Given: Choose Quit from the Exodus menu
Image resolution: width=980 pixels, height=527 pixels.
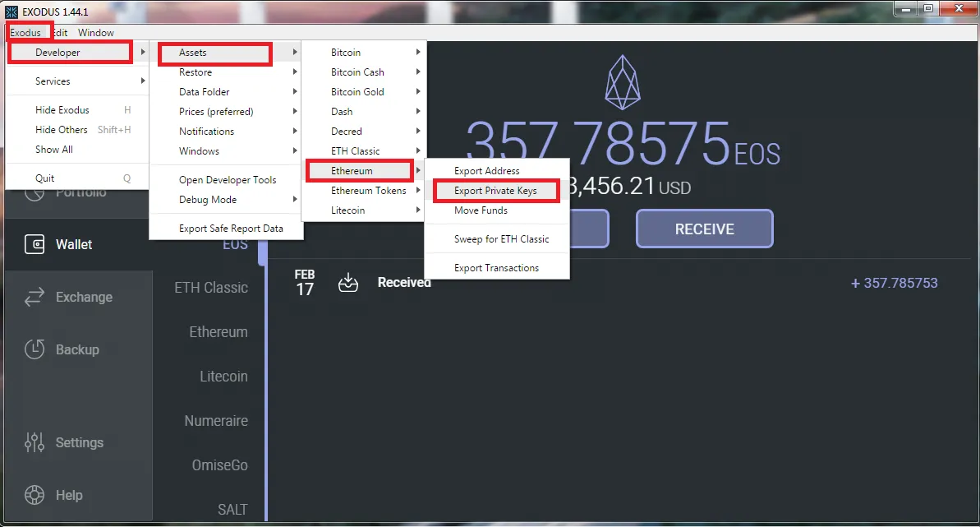Looking at the screenshot, I should pos(77,178).
